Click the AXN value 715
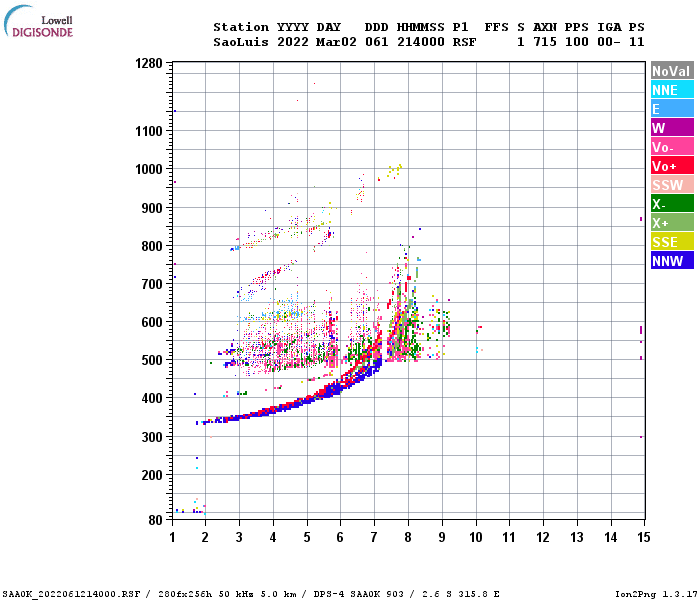The height and width of the screenshot is (600, 700). click(x=545, y=42)
